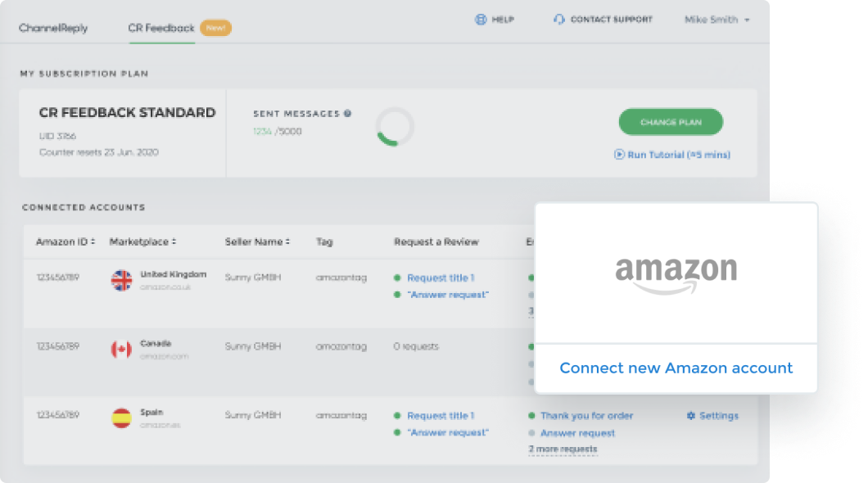Click the New! badge

click(x=215, y=28)
